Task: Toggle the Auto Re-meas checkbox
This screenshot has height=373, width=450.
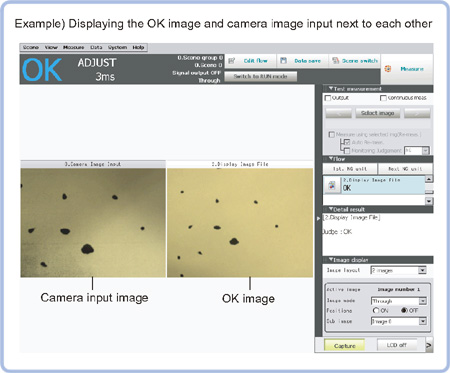Action: pyautogui.click(x=347, y=142)
